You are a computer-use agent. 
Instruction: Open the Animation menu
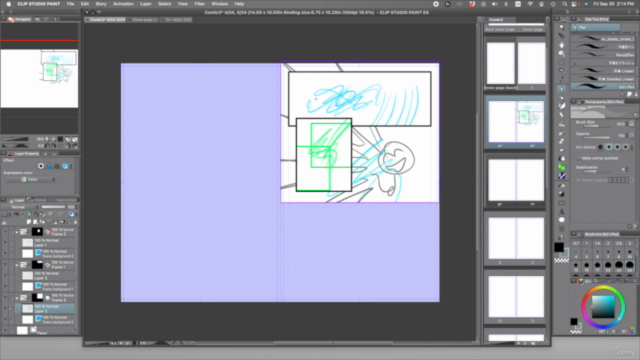123,4
